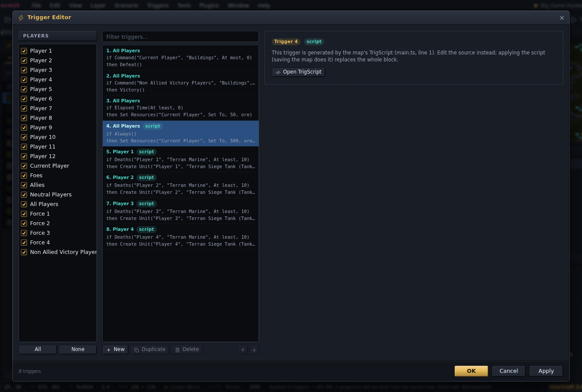Toggle the Player 6 checkbox

[24, 99]
